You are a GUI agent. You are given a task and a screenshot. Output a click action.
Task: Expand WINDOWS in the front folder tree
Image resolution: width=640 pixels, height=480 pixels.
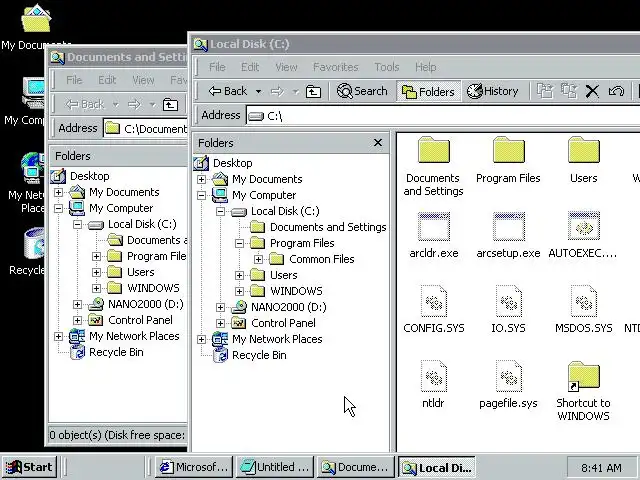240,291
